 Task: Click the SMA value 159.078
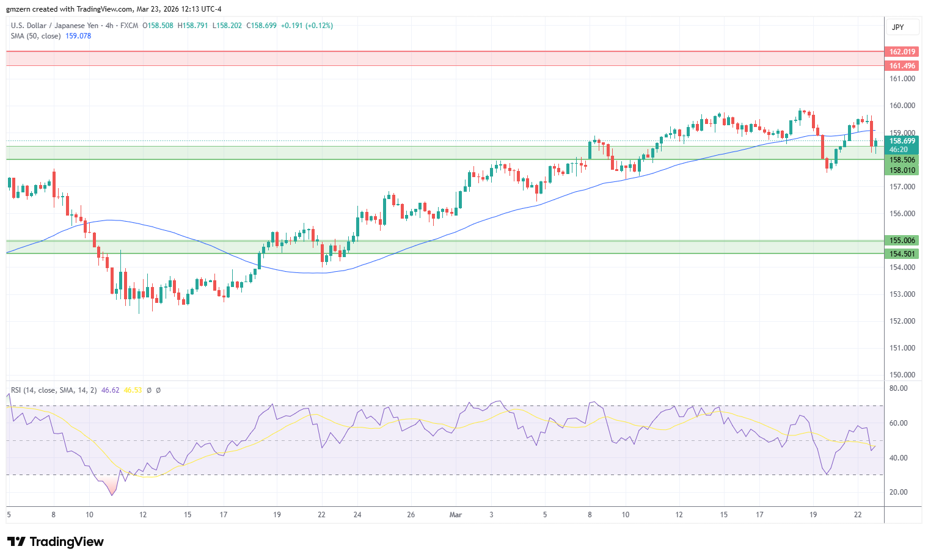point(78,36)
